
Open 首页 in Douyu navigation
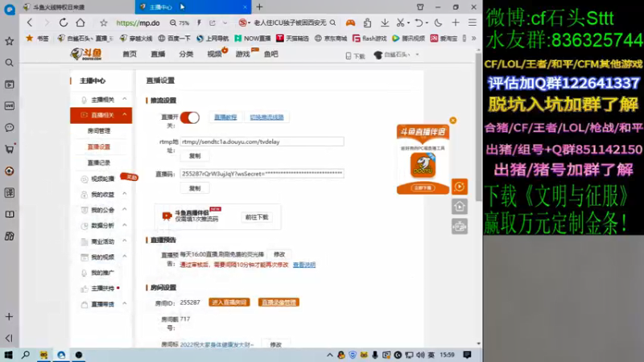pos(130,54)
